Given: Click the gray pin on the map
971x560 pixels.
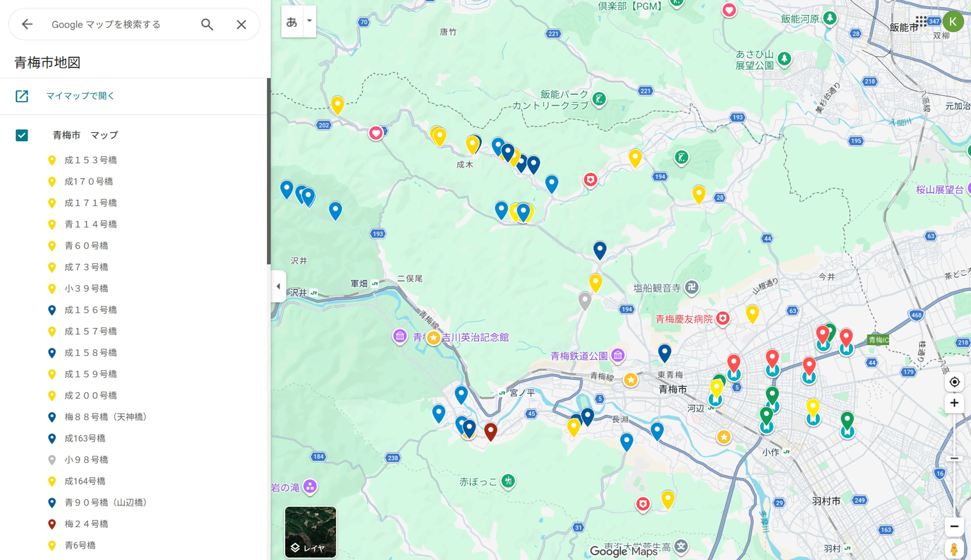Looking at the screenshot, I should tap(585, 300).
